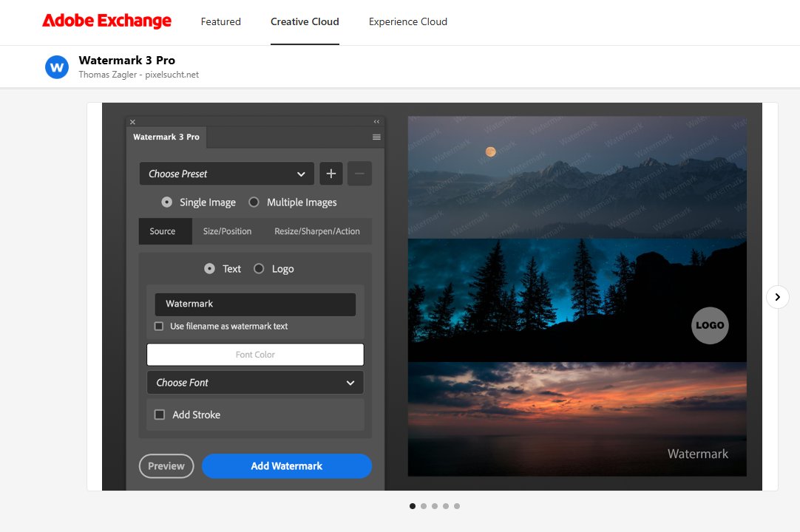Screen dimensions: 800x532
Task: Select the circular W app icon
Action: click(57, 66)
